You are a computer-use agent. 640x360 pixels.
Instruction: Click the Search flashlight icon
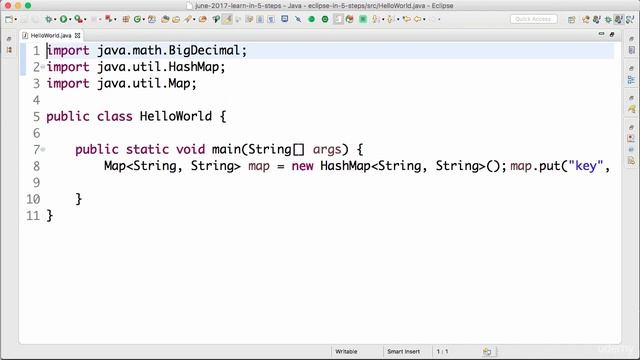point(189,19)
